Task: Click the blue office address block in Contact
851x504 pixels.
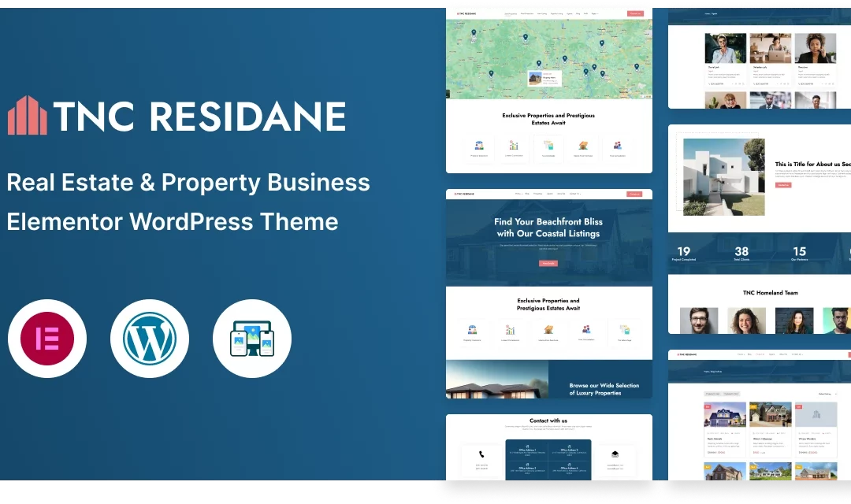Action: click(548, 460)
